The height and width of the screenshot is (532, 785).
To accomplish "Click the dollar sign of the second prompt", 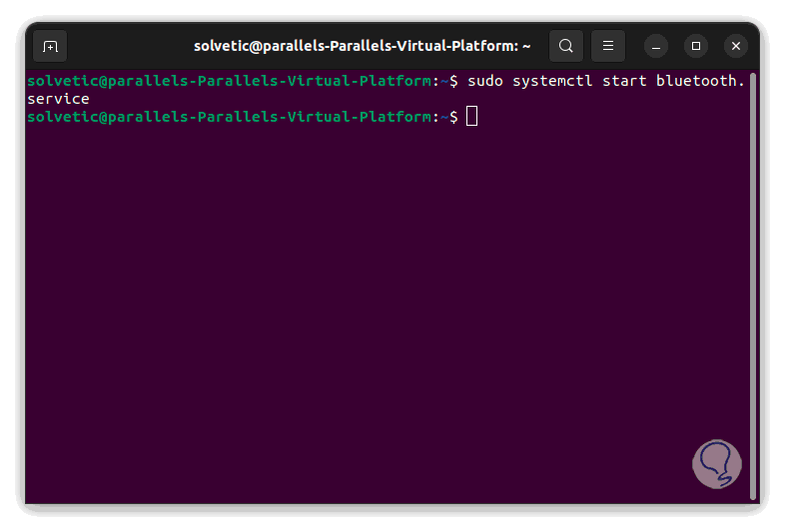I will [x=453, y=117].
